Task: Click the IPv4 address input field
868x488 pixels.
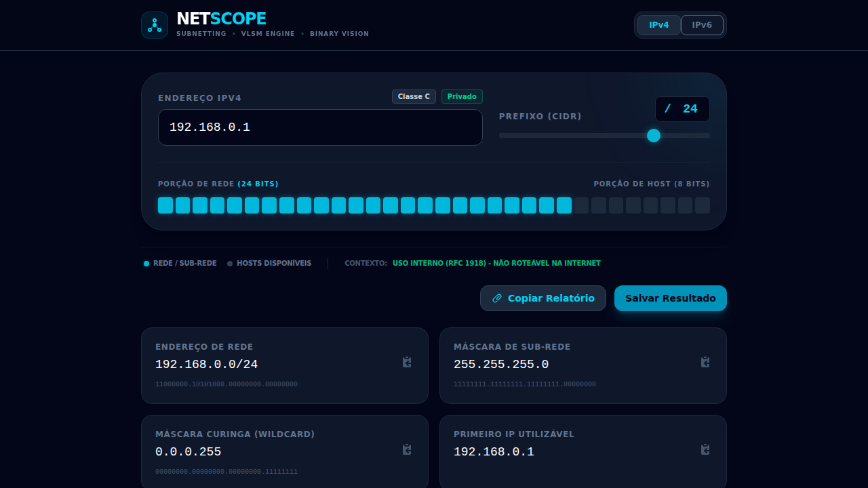Action: (319, 127)
